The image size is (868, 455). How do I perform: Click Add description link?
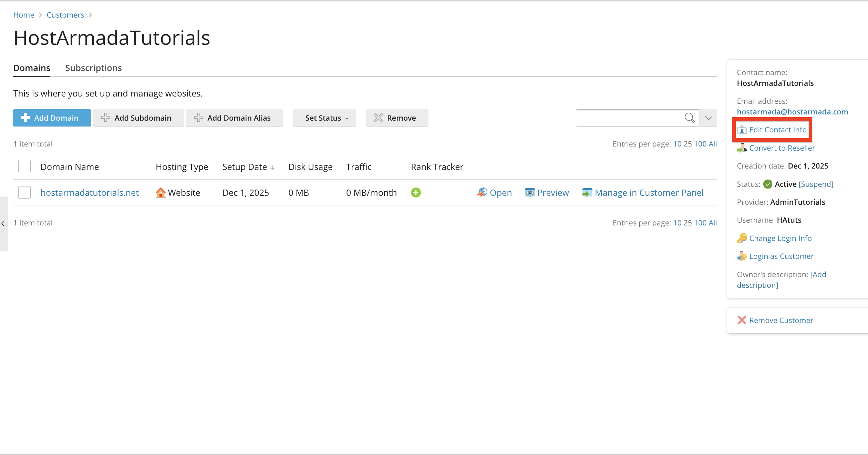782,280
